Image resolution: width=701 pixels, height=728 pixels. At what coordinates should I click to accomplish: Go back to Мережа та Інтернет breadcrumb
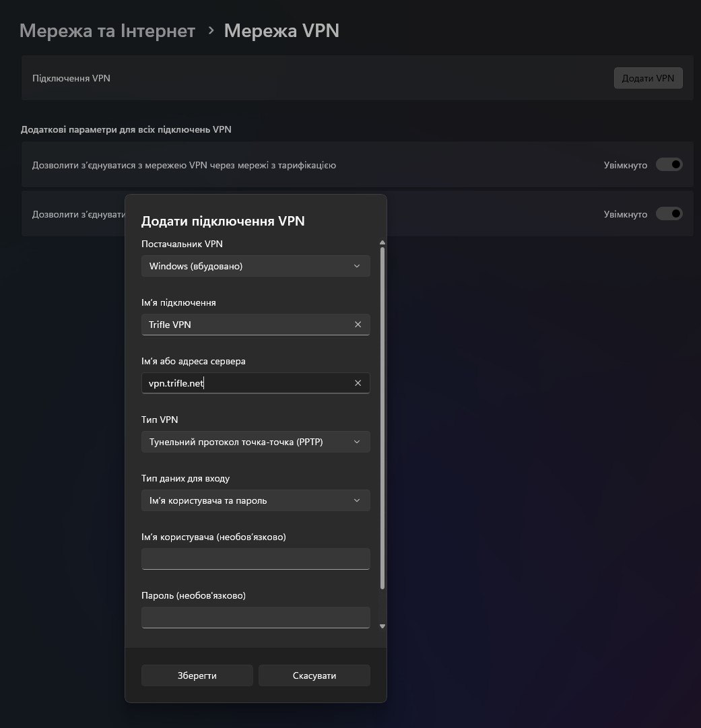tap(107, 31)
